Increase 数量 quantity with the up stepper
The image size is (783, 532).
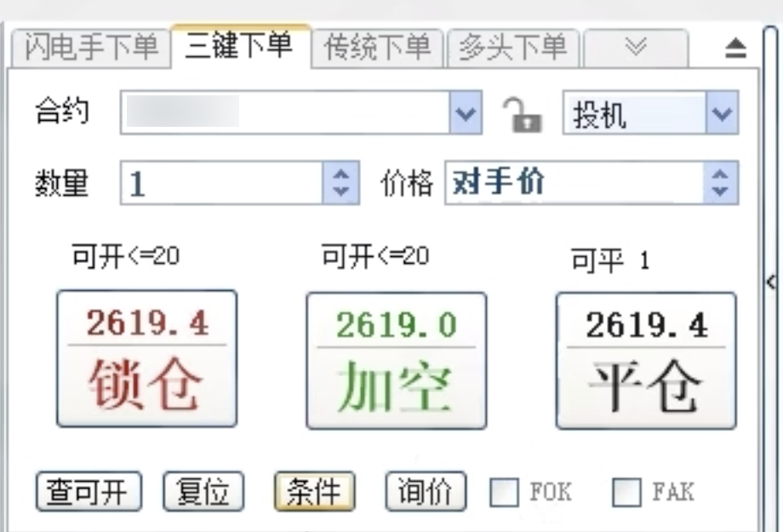point(340,174)
